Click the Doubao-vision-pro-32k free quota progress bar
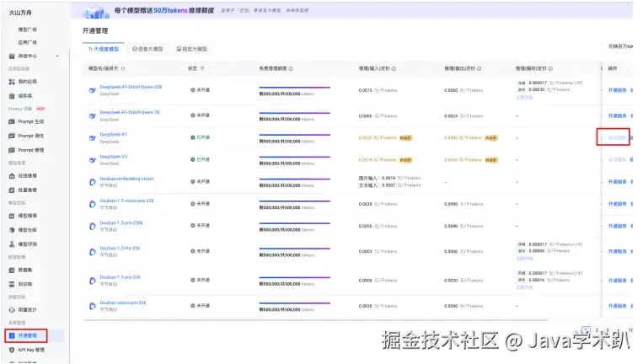Image resolution: width=643 pixels, height=364 pixels. (294, 303)
